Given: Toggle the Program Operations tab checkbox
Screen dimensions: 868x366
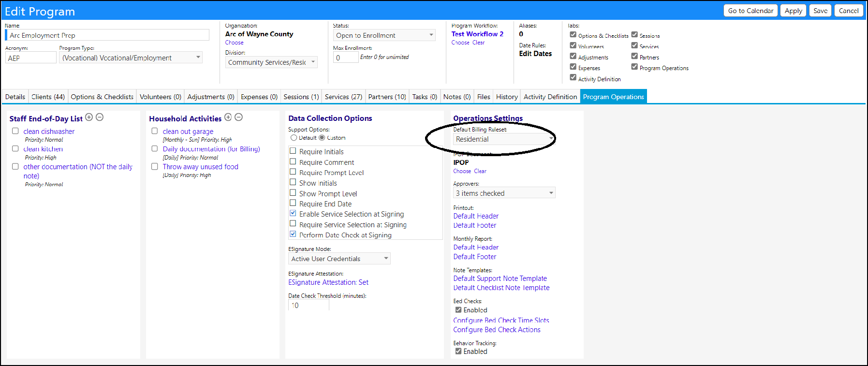Looking at the screenshot, I should [x=634, y=67].
